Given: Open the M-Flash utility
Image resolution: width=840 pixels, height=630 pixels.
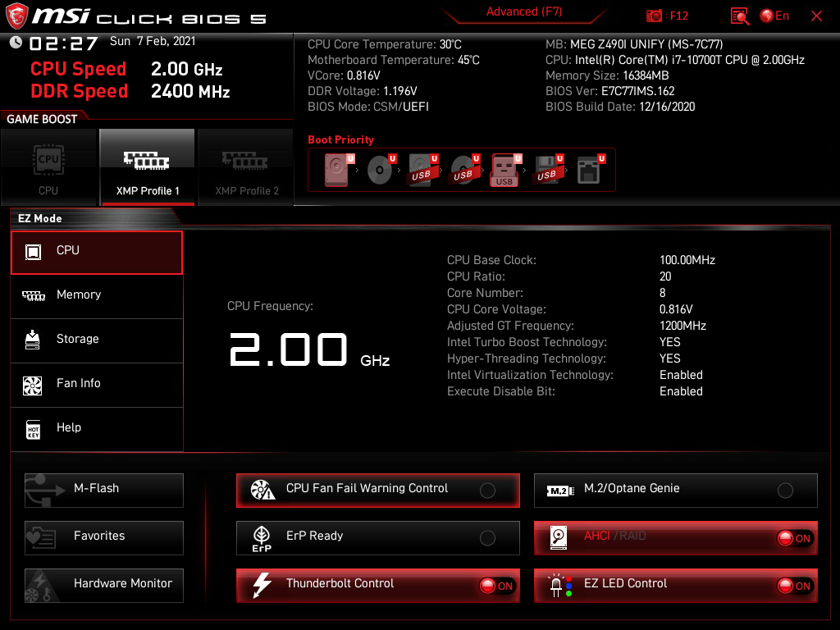Looking at the screenshot, I should [x=104, y=490].
